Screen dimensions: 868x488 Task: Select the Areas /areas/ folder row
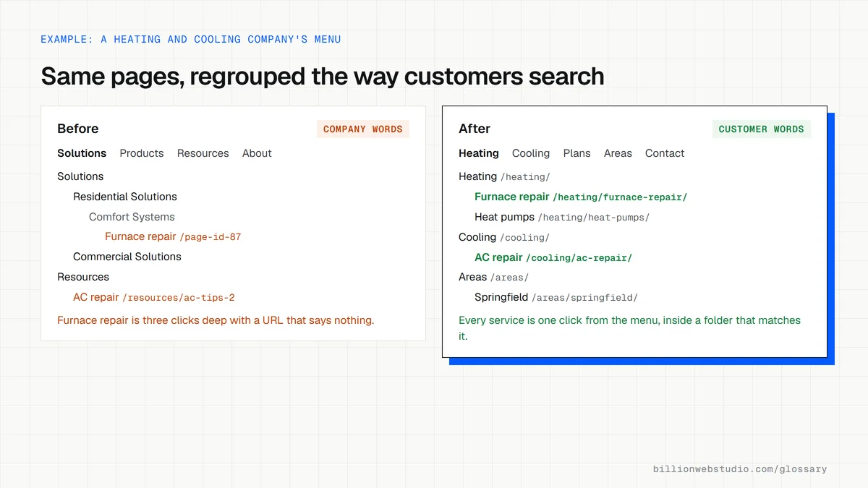click(x=494, y=277)
